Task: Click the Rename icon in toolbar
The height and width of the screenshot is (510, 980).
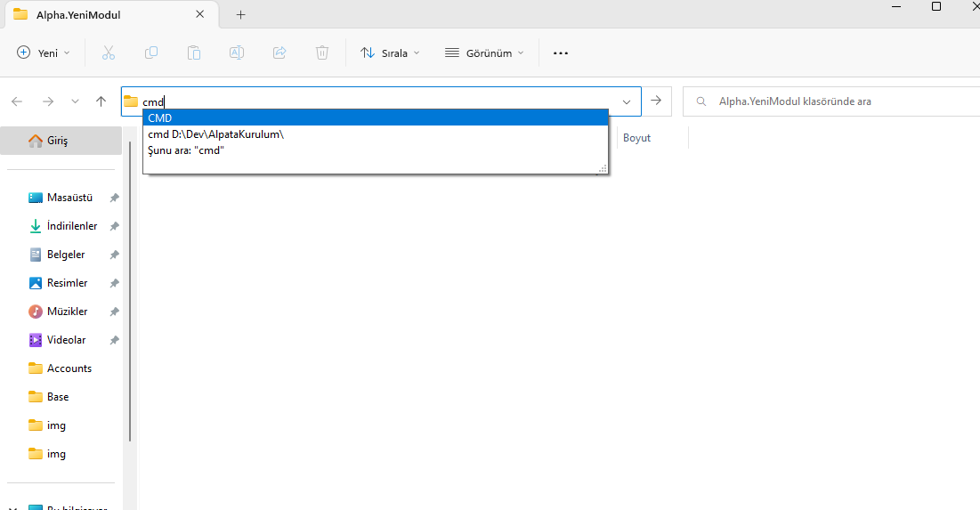Action: 237,53
